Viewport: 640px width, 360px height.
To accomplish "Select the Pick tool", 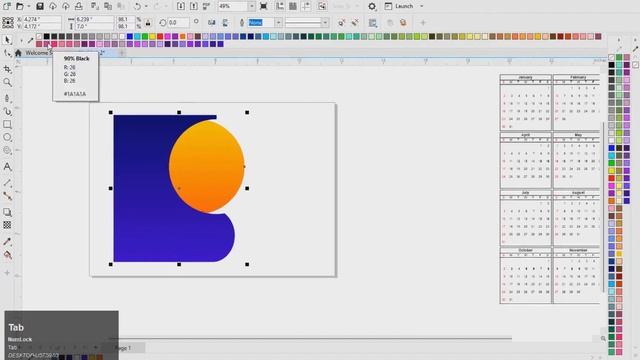I will tap(7, 40).
